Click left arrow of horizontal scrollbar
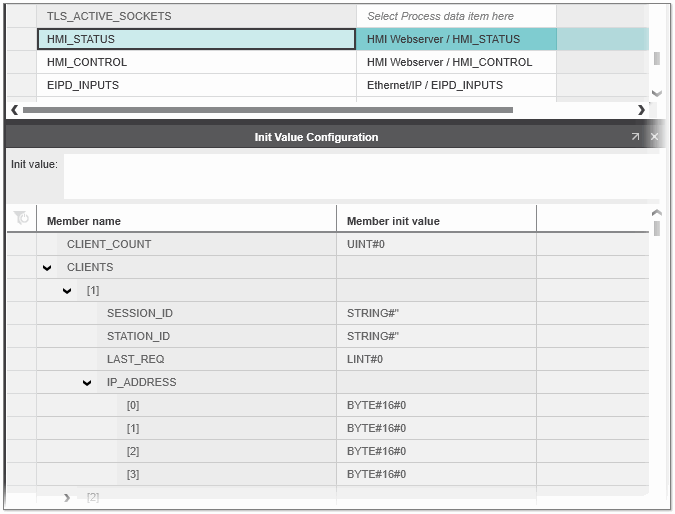The image size is (675, 514). pos(13,110)
